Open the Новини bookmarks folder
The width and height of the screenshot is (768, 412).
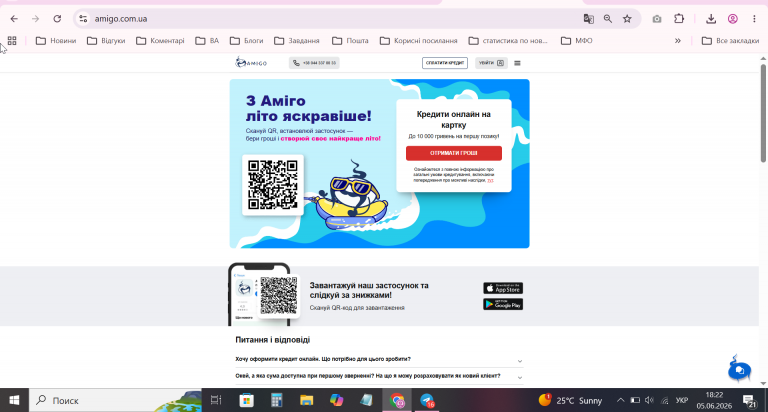click(56, 41)
